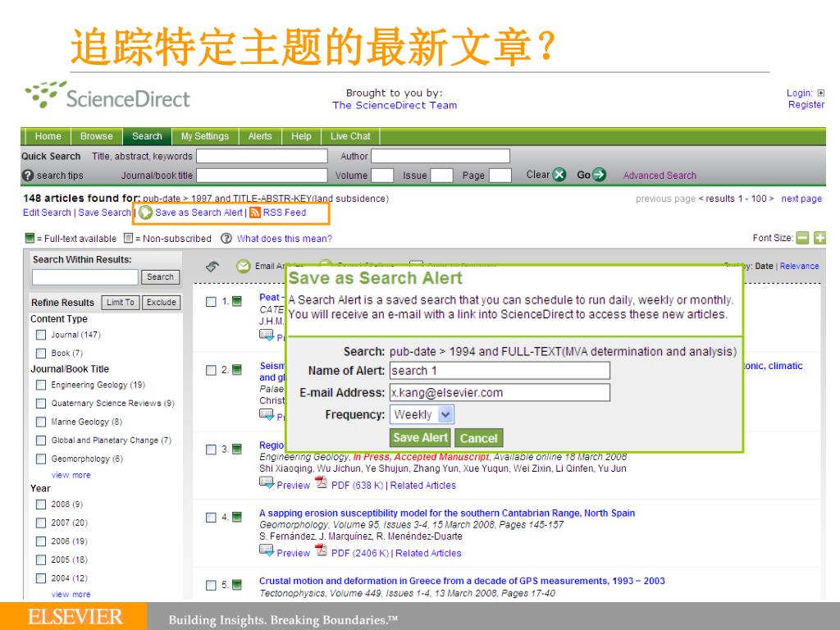Click the Clear X icon

pos(559,175)
